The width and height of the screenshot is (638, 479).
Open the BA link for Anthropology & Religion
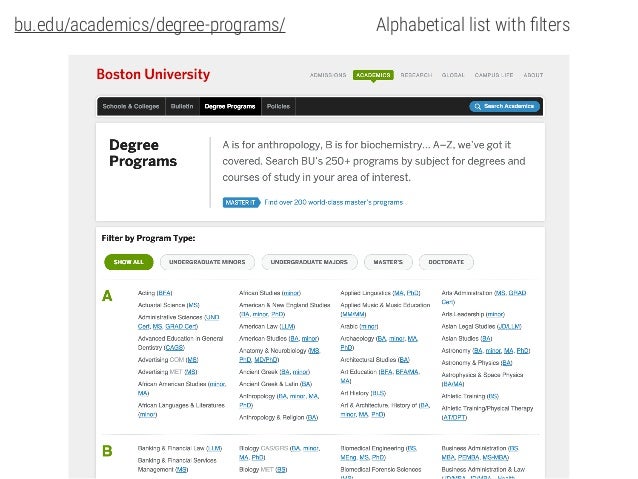[312, 418]
